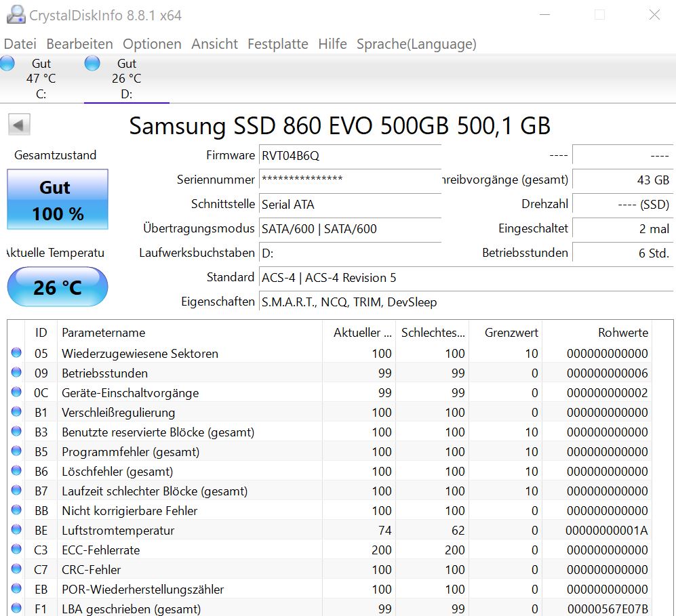Click status orb of row C7 CRC-Fehler
This screenshot has width=676, height=616.
[x=16, y=569]
